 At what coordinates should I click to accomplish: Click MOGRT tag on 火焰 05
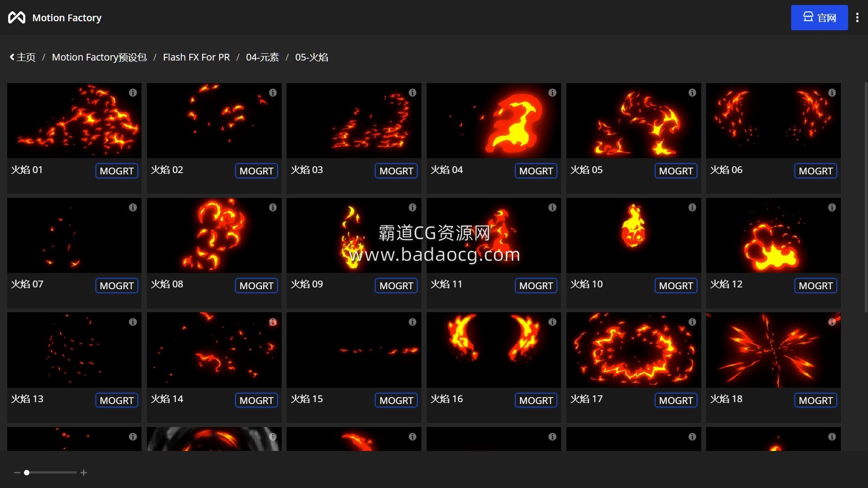(x=676, y=171)
